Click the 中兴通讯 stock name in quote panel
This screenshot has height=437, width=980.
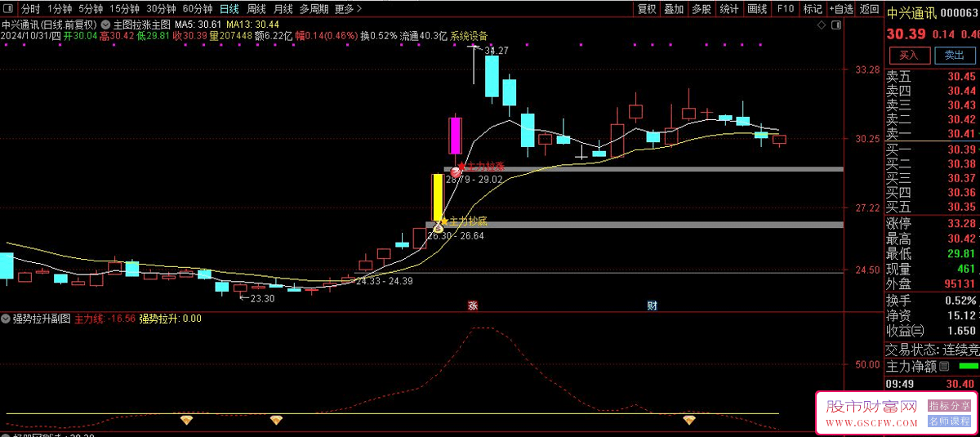coord(910,12)
